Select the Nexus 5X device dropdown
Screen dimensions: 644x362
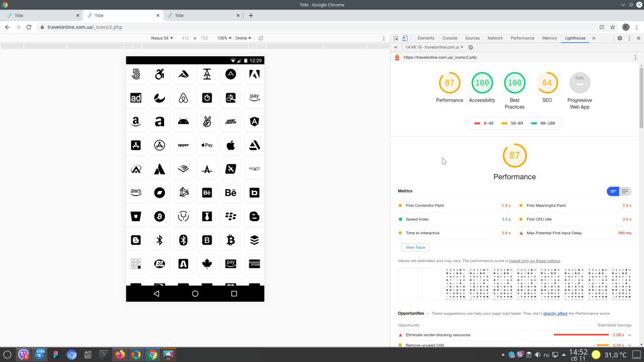pyautogui.click(x=162, y=38)
